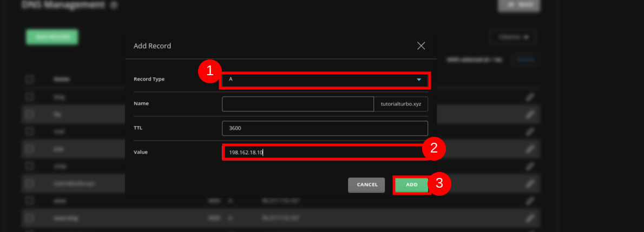Screen dimensions: 644x232
Task: Click help icon beside DNS Management title
Action: 113,5
